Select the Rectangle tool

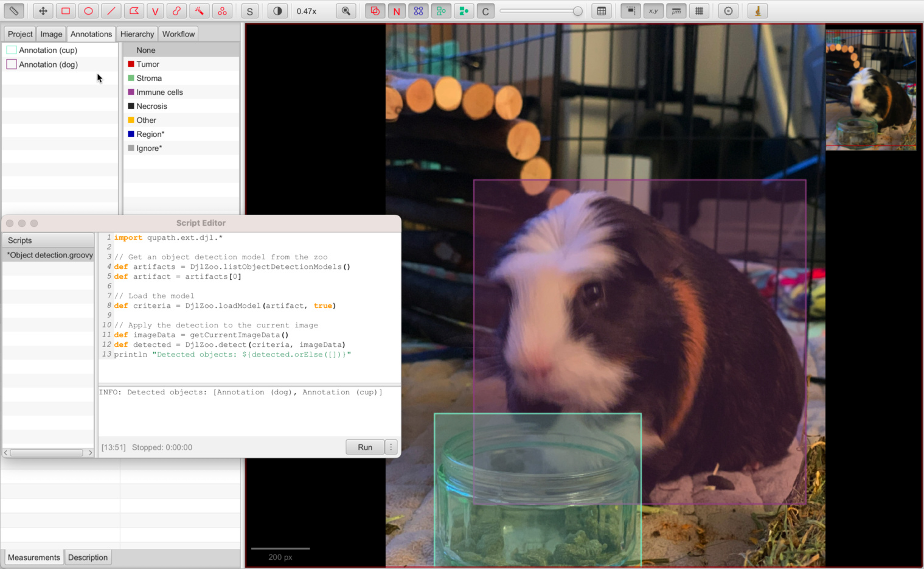tap(66, 11)
